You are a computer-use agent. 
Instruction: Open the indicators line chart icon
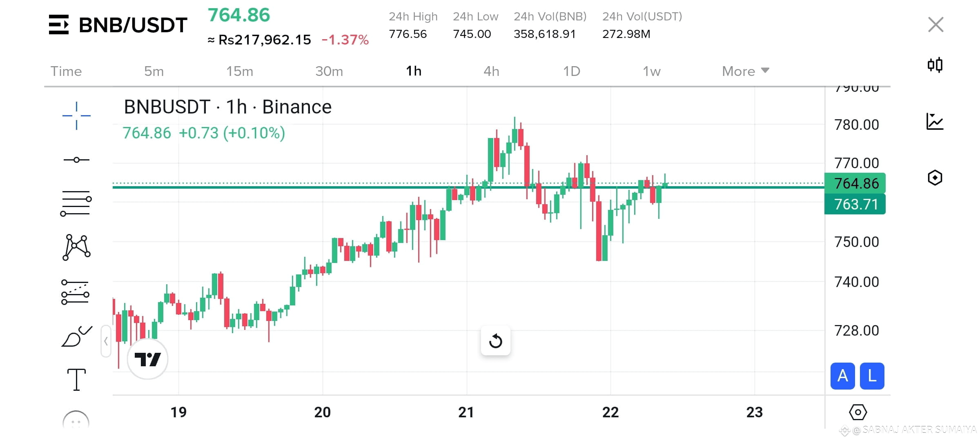(x=935, y=121)
